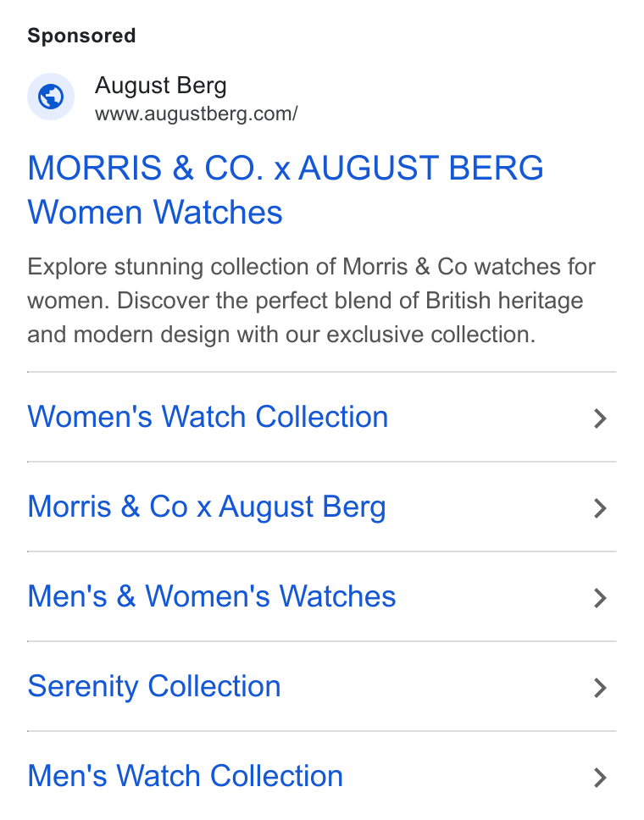Viewport: 644px width, 820px height.
Task: Tap the chevron next to Serenity Collection
Action: [x=600, y=688]
